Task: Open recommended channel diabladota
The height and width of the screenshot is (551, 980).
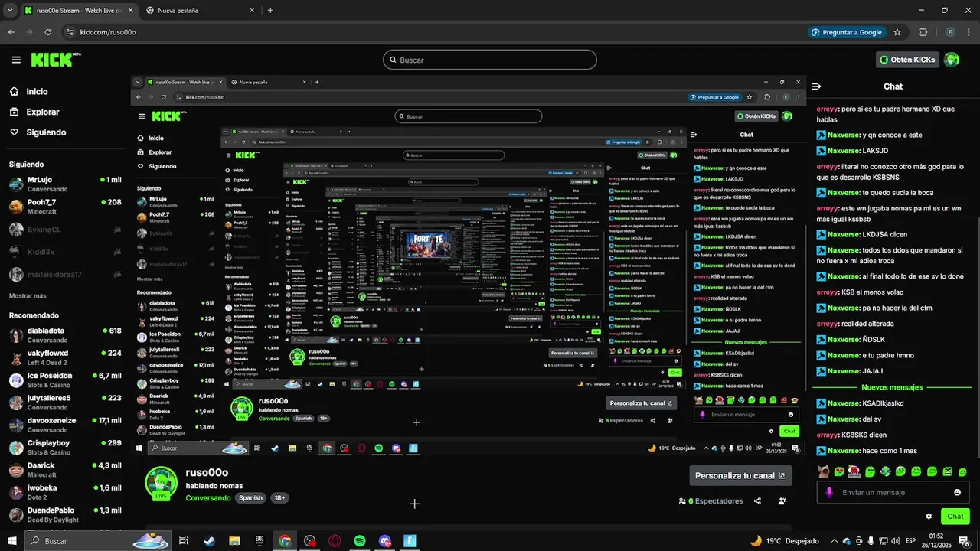Action: 65,335
